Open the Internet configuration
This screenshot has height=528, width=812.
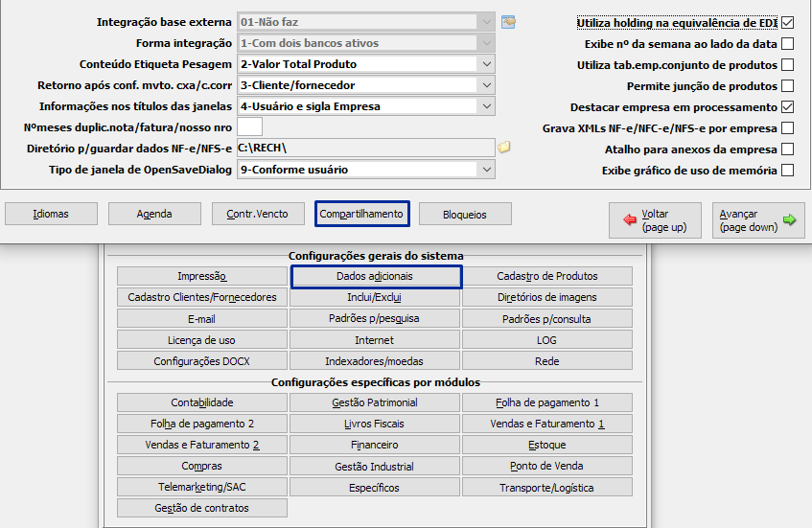pos(375,340)
